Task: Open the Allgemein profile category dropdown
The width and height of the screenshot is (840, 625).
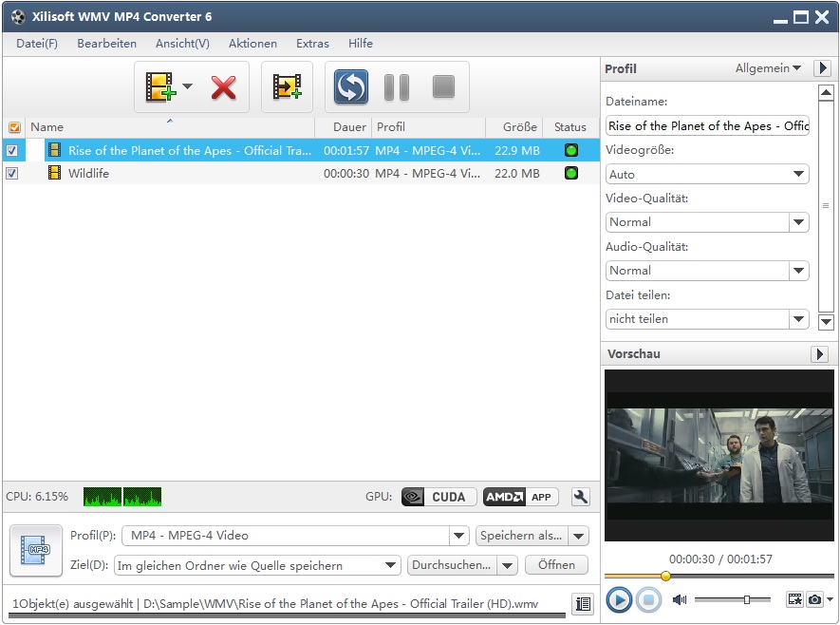Action: (x=768, y=68)
